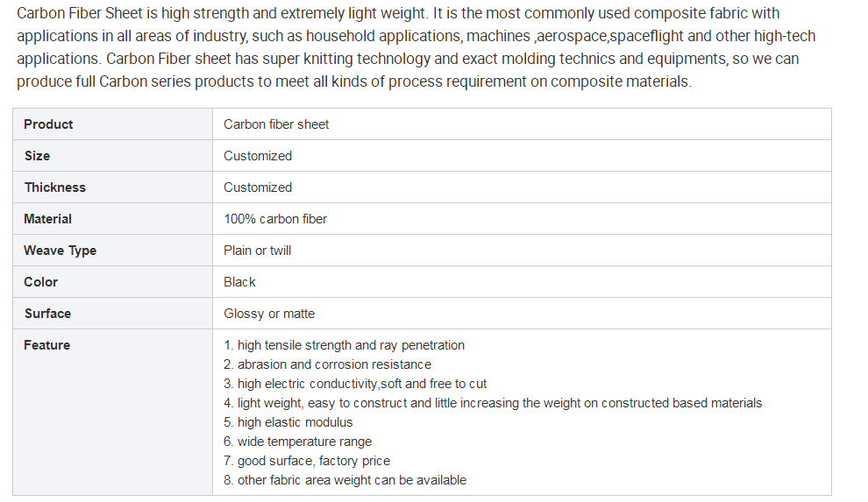868x502 pixels.
Task: Click the Customized value beside Size
Action: (x=258, y=156)
